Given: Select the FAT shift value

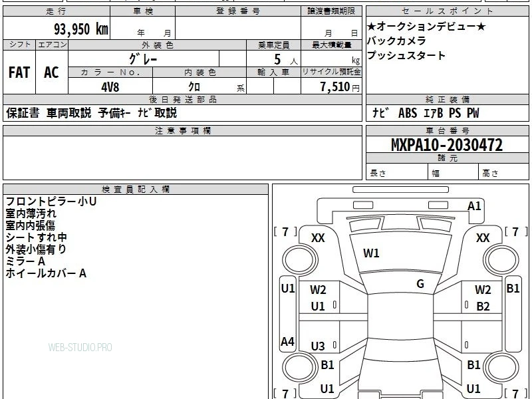Looking at the screenshot, I should 19,72.
